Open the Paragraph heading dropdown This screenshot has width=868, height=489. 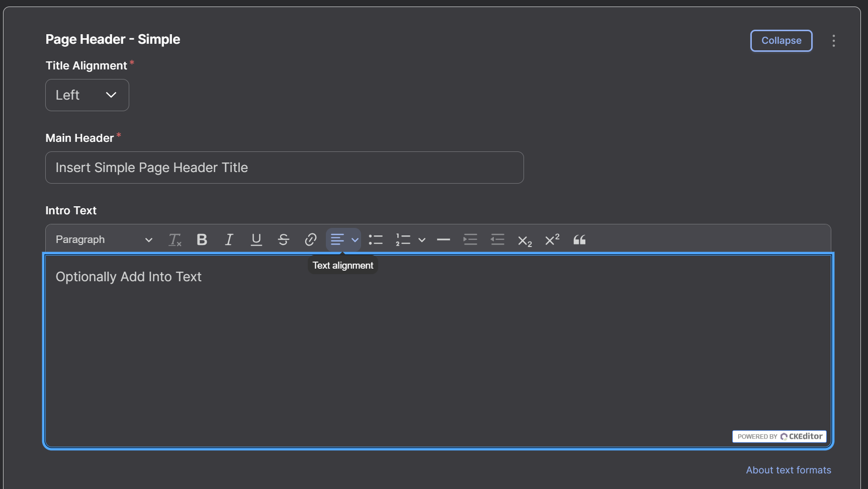[104, 240]
